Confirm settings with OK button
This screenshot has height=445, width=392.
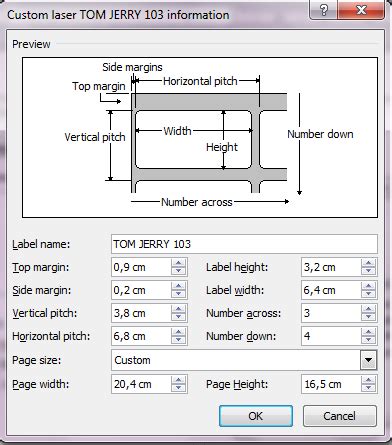pos(256,416)
